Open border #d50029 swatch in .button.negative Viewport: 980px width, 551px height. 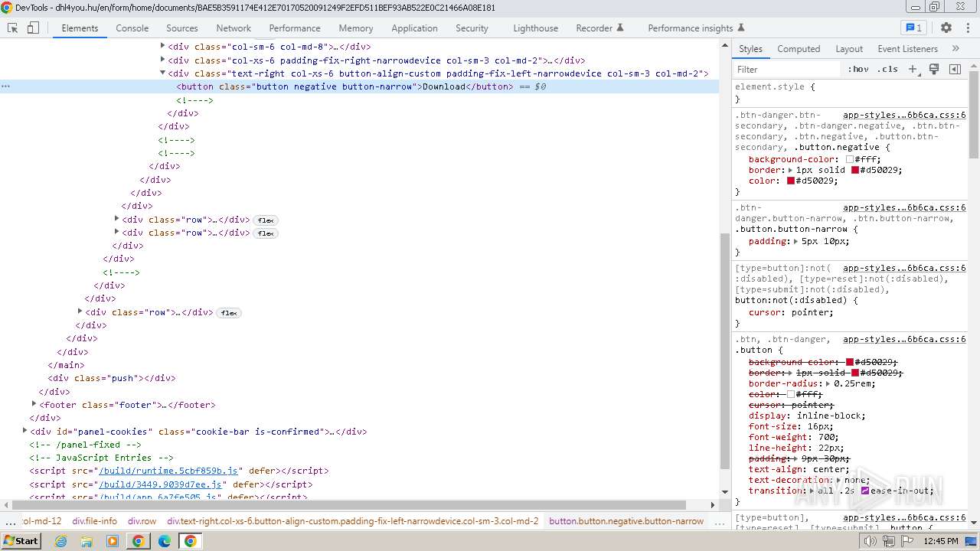(855, 170)
